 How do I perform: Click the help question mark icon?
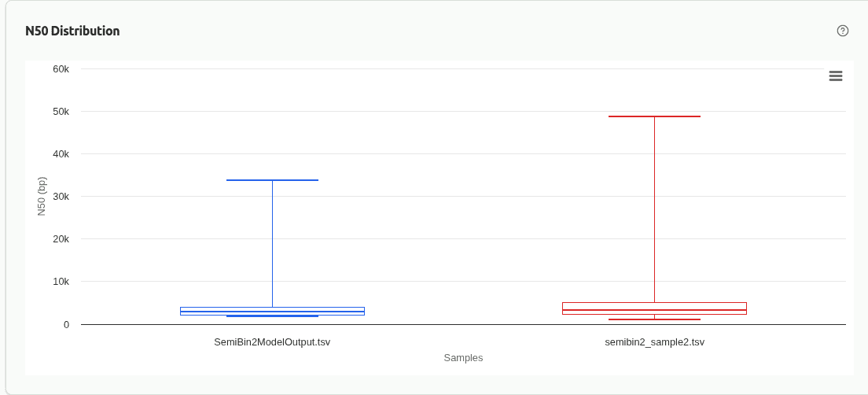tap(843, 31)
